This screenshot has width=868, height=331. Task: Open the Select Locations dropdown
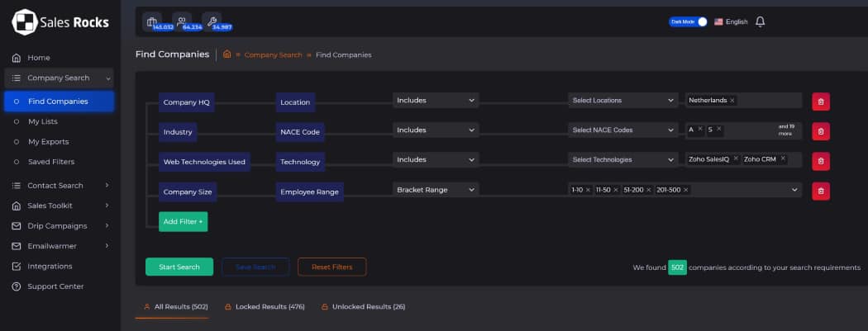pos(622,101)
